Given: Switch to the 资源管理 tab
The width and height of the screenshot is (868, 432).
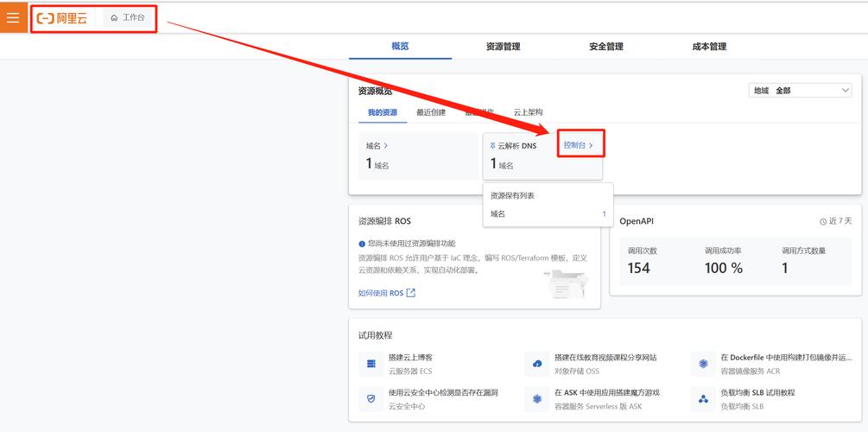Looking at the screenshot, I should [x=503, y=47].
